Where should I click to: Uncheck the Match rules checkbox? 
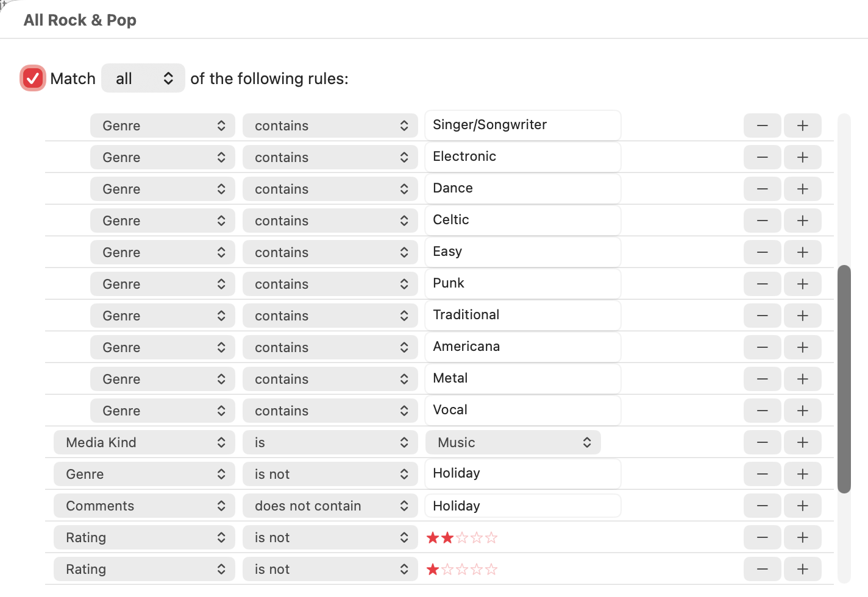click(33, 78)
